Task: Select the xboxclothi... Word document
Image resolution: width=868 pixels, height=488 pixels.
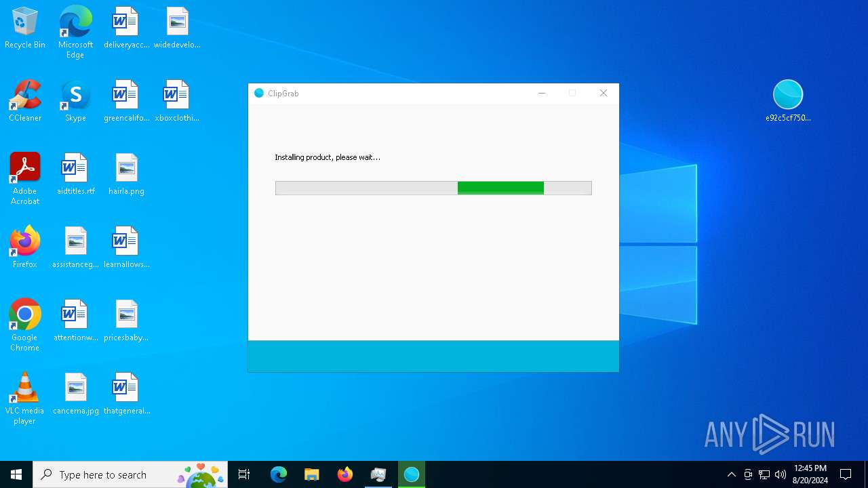Action: point(177,102)
